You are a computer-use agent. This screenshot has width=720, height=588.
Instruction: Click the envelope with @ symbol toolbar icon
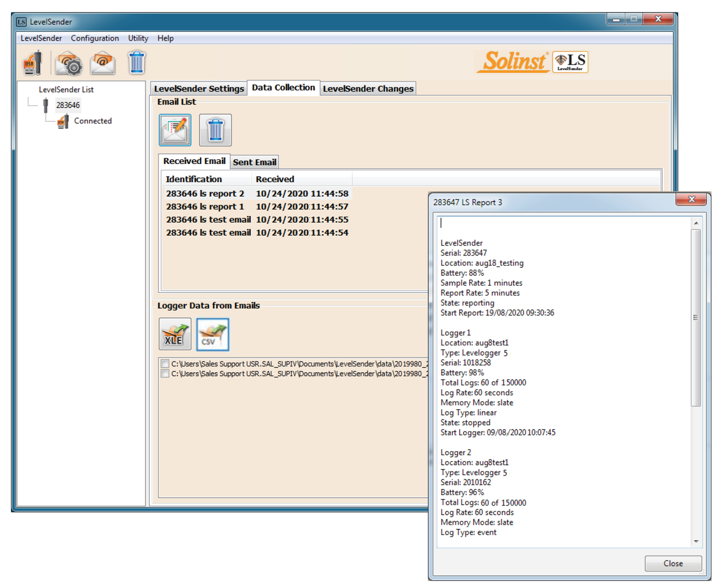(x=102, y=63)
